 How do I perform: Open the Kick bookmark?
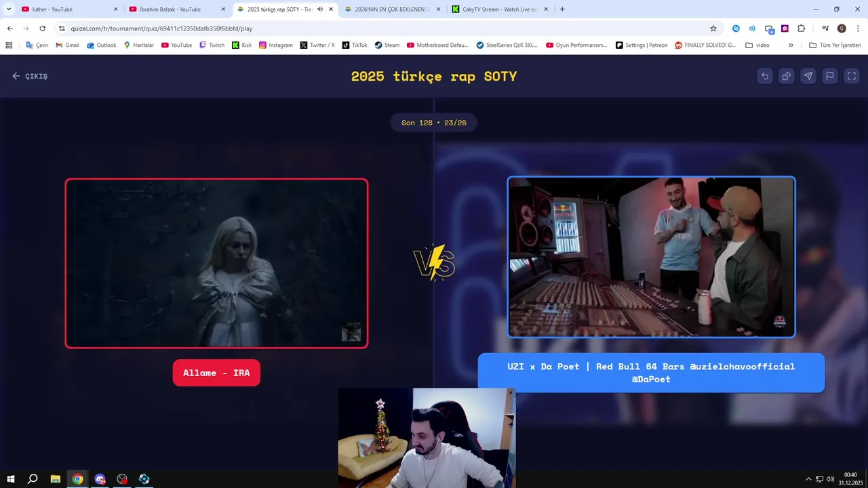(x=241, y=45)
